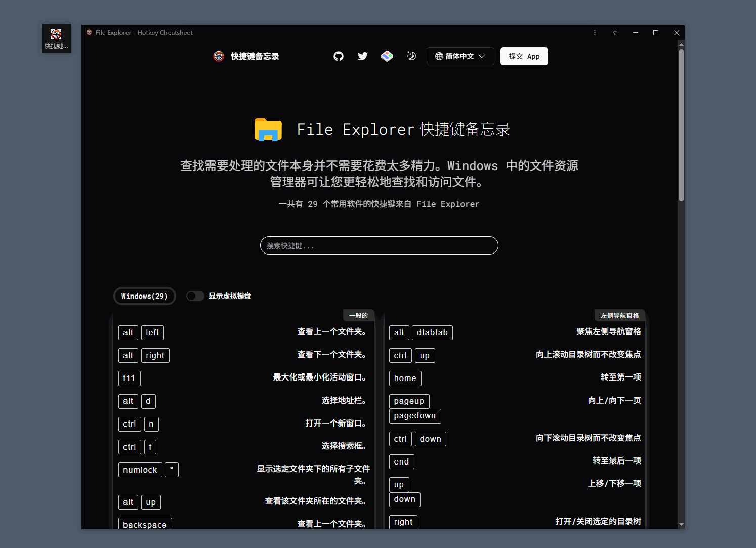Click the app icon in title bar

[89, 33]
